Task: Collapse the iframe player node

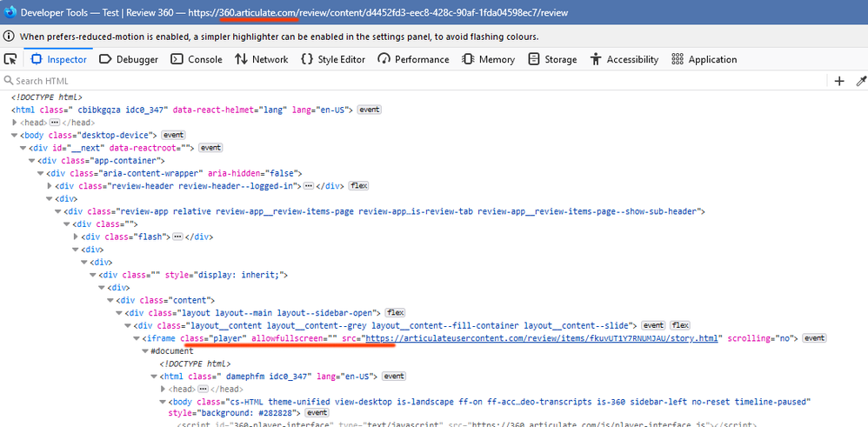Action: (136, 338)
